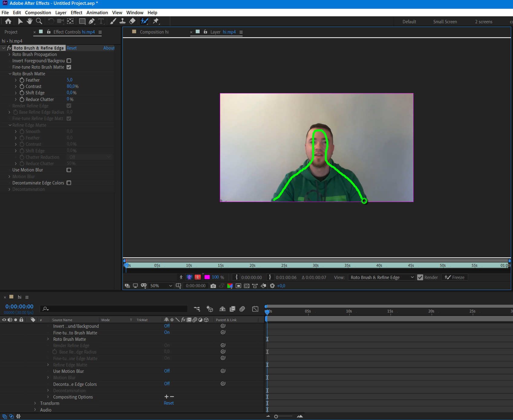Image resolution: width=513 pixels, height=420 pixels.
Task: Expand Transform group in timeline
Action: pos(35,403)
